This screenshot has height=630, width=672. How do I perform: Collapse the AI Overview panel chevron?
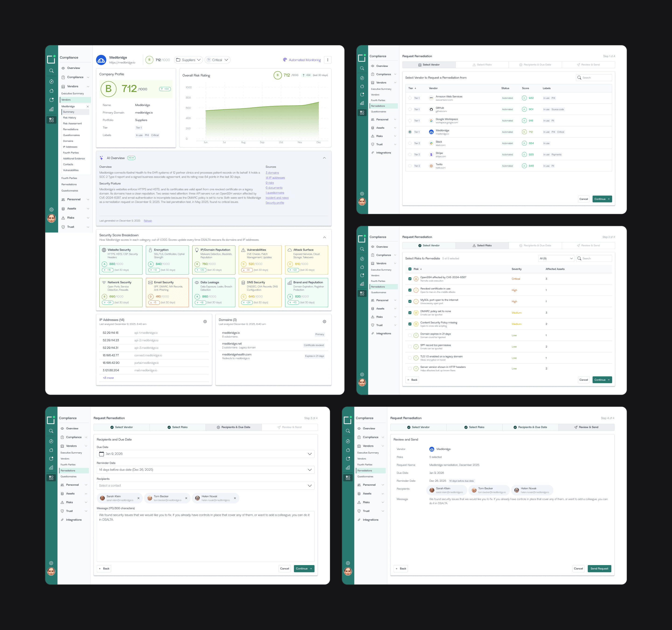pyautogui.click(x=324, y=158)
